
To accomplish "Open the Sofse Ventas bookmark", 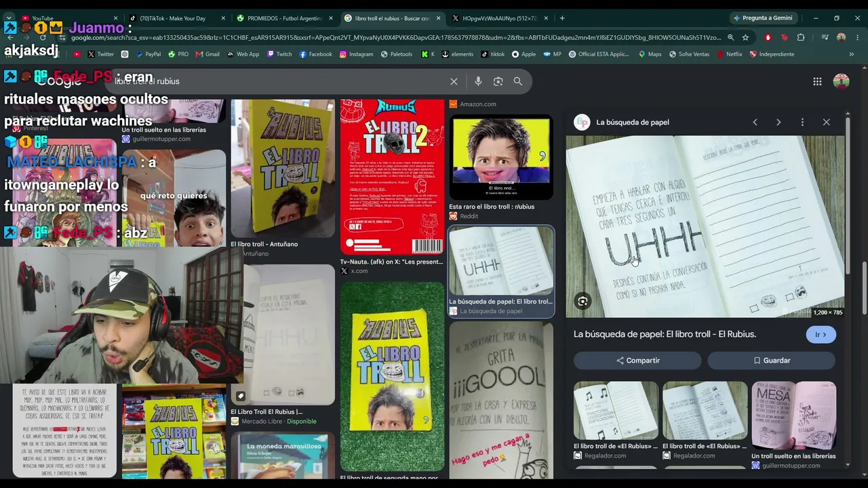I will tap(689, 54).
